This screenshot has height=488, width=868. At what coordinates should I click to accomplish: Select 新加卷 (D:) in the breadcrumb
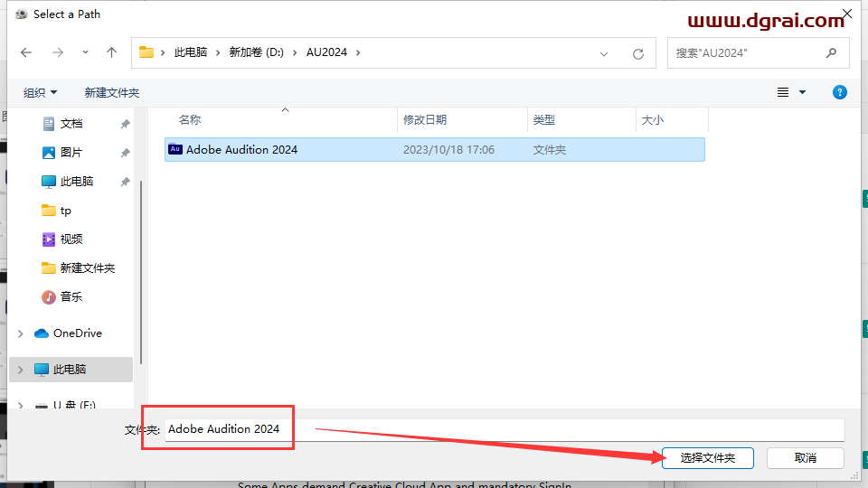256,52
